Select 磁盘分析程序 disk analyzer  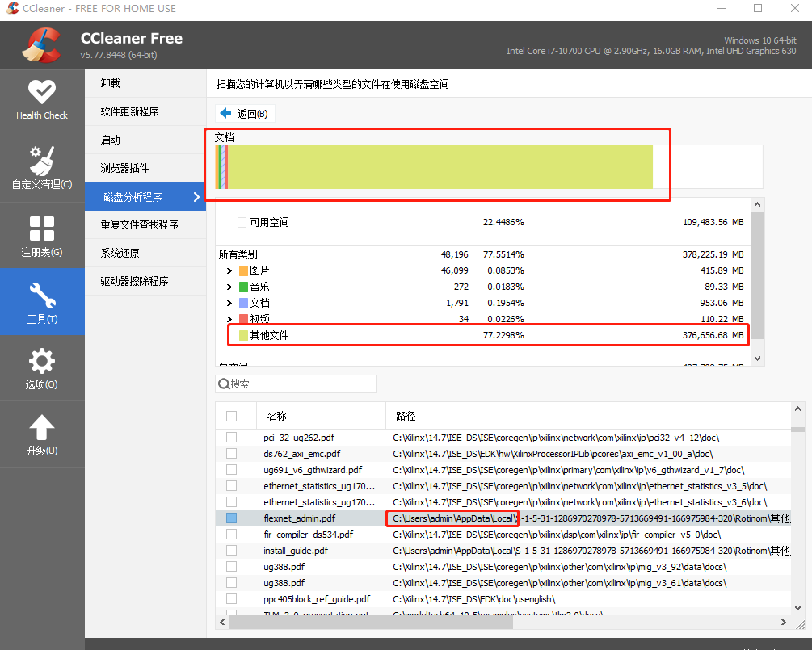[145, 196]
